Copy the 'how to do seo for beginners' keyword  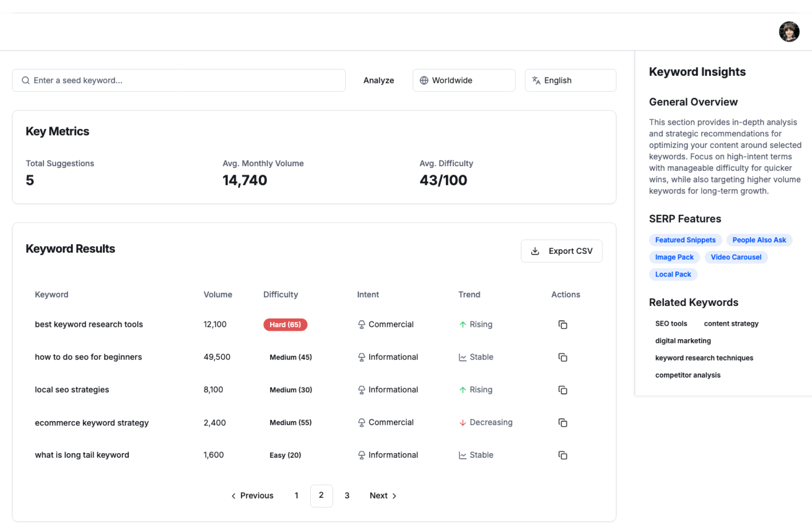(562, 357)
